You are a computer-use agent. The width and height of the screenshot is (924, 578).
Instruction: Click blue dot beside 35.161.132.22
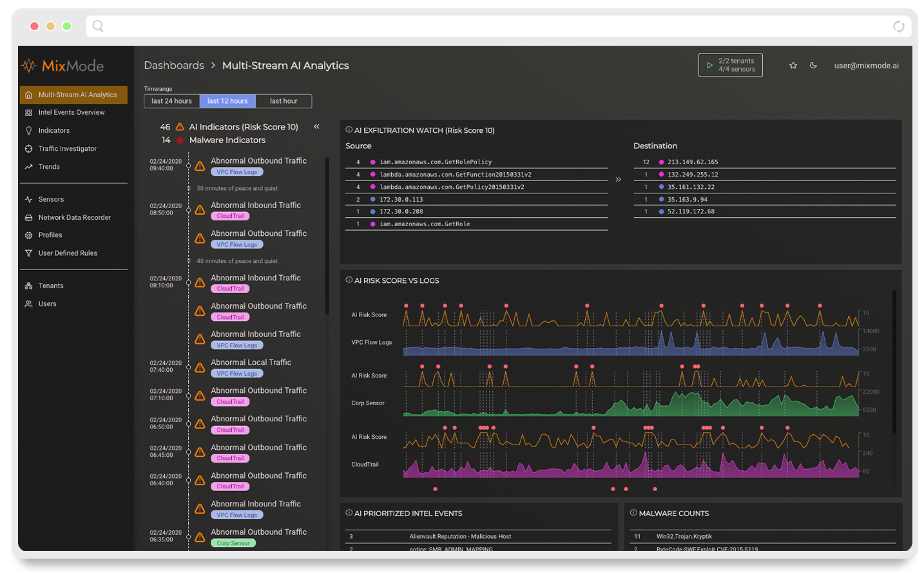[661, 187]
